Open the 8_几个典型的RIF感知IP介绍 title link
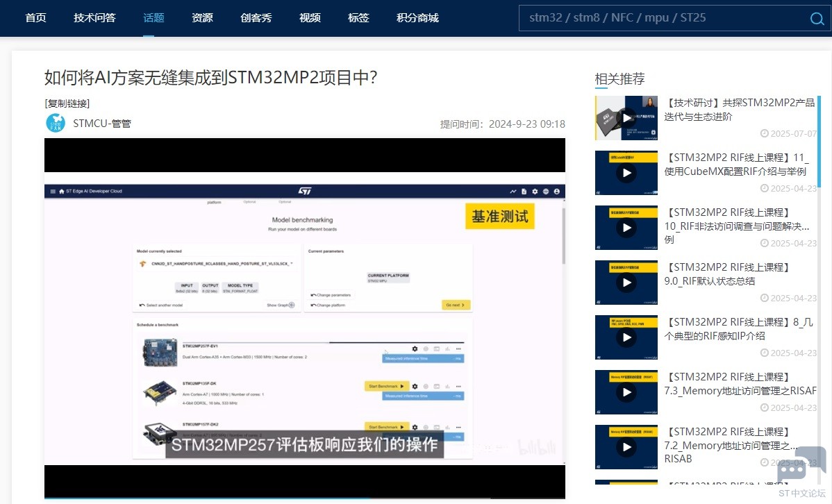Screen dimensions: 832x504 pos(739,329)
